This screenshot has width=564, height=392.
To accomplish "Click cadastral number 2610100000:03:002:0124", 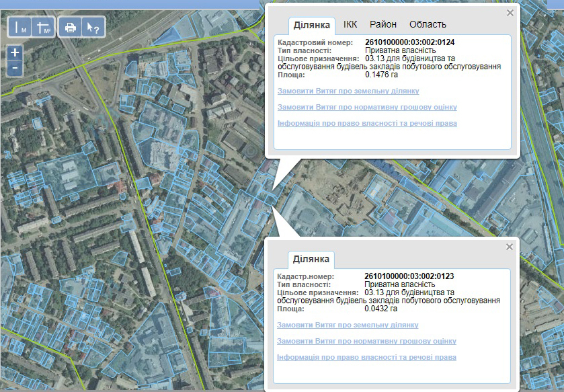I will coord(409,42).
